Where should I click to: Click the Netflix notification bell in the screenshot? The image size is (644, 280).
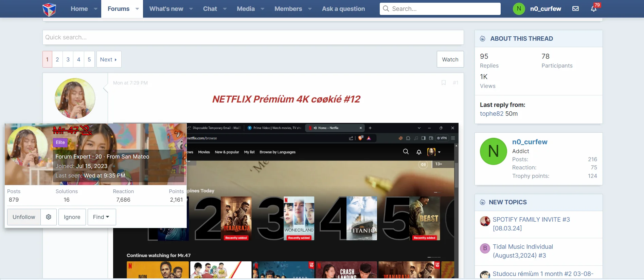(419, 152)
